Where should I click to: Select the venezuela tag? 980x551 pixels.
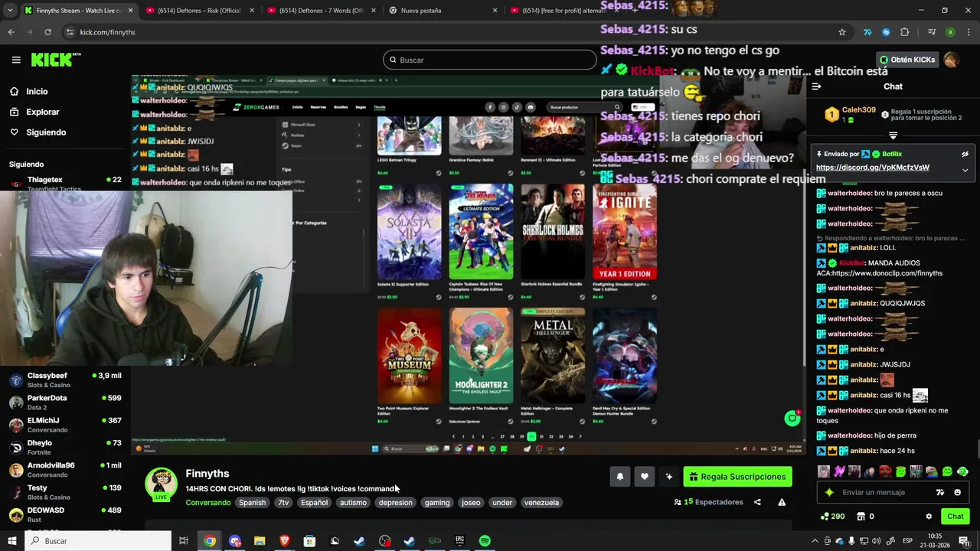(x=541, y=503)
